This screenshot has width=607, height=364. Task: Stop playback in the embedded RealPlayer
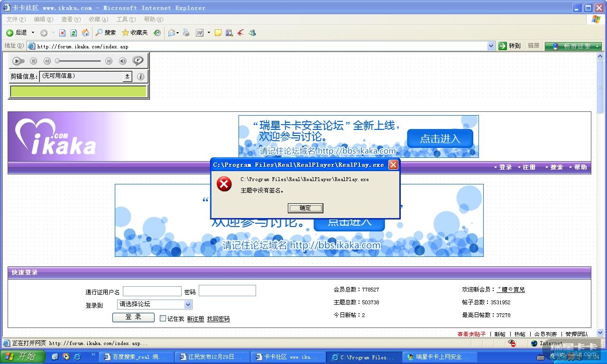33,61
